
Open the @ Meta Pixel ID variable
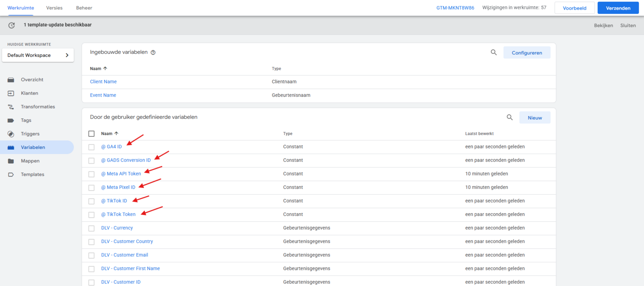[118, 187]
